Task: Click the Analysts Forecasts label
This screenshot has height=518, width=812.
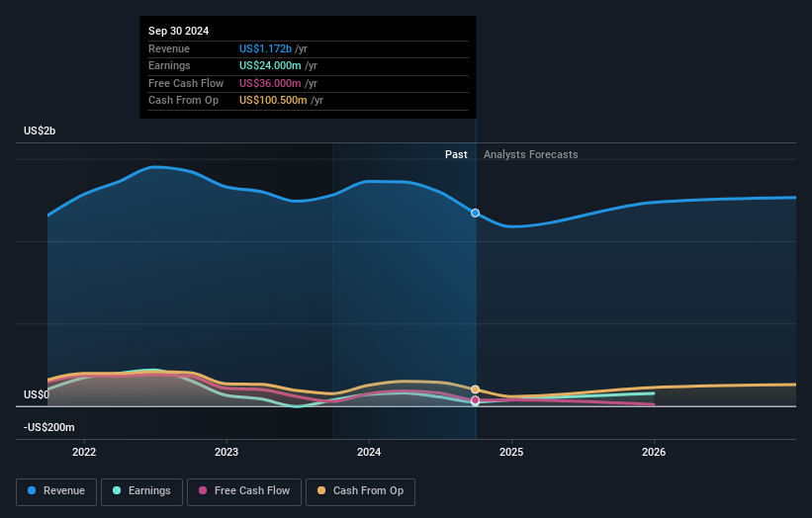Action: tap(531, 154)
